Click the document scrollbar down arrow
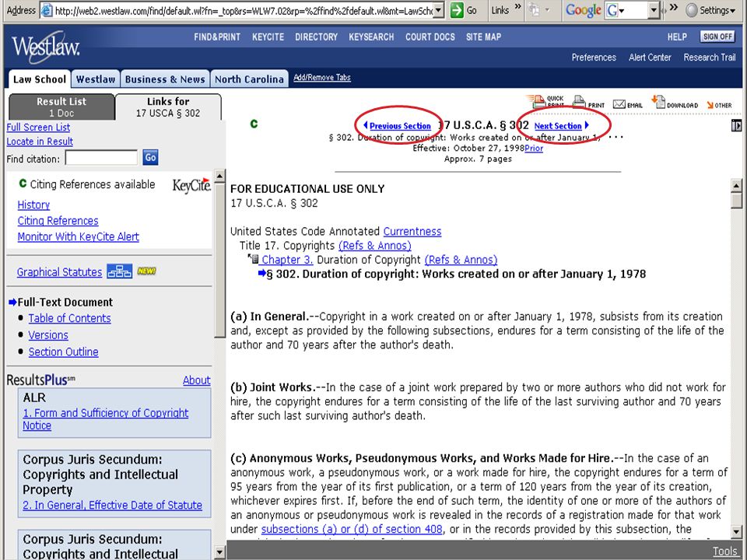 pyautogui.click(x=737, y=532)
